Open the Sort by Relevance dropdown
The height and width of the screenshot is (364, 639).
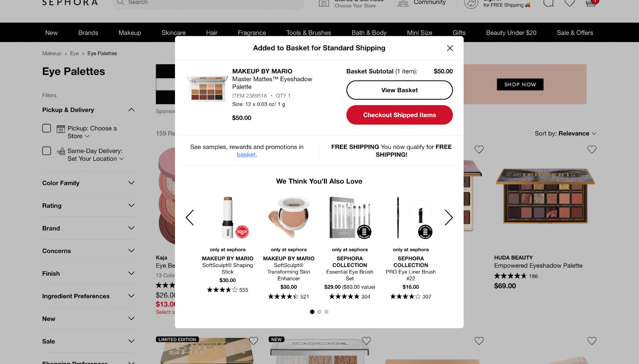point(566,133)
